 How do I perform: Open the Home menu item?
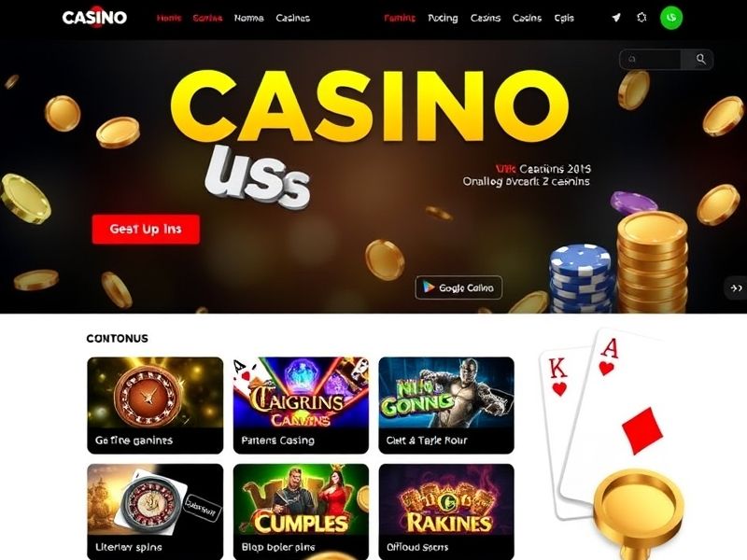coord(169,18)
